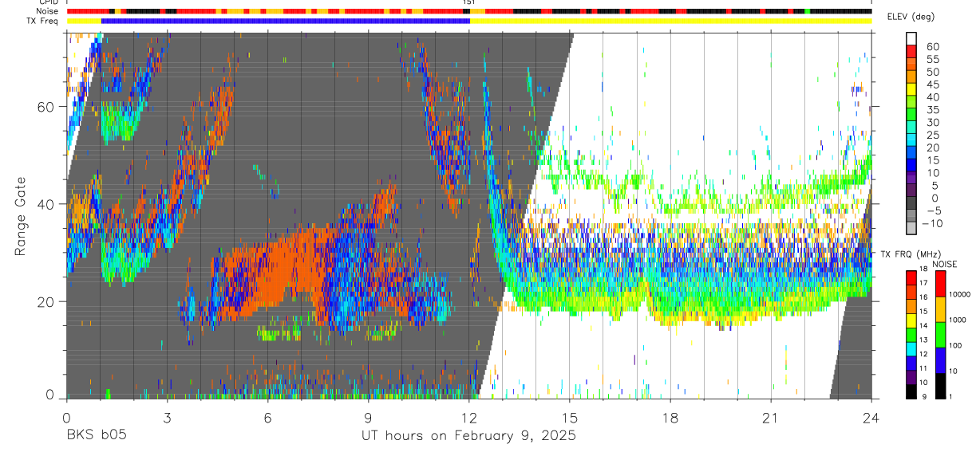This screenshot has height=452, width=980.
Task: Click the blue segment of the TX Freq bar
Action: pos(286,21)
